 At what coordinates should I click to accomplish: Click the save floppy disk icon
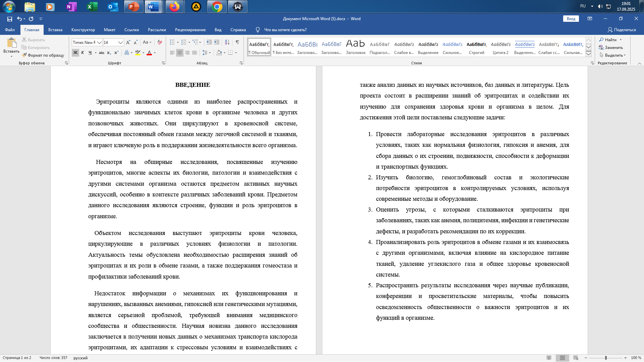pyautogui.click(x=10, y=19)
